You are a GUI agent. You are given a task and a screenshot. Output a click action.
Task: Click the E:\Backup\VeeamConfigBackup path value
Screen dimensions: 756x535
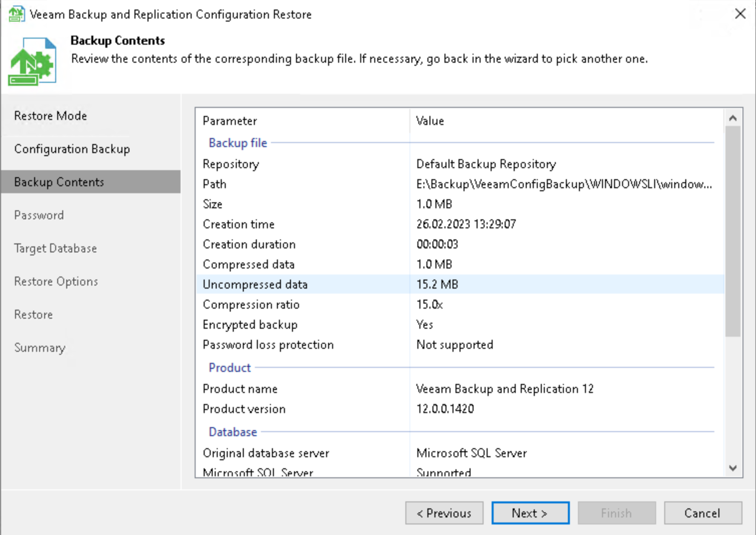tap(564, 184)
